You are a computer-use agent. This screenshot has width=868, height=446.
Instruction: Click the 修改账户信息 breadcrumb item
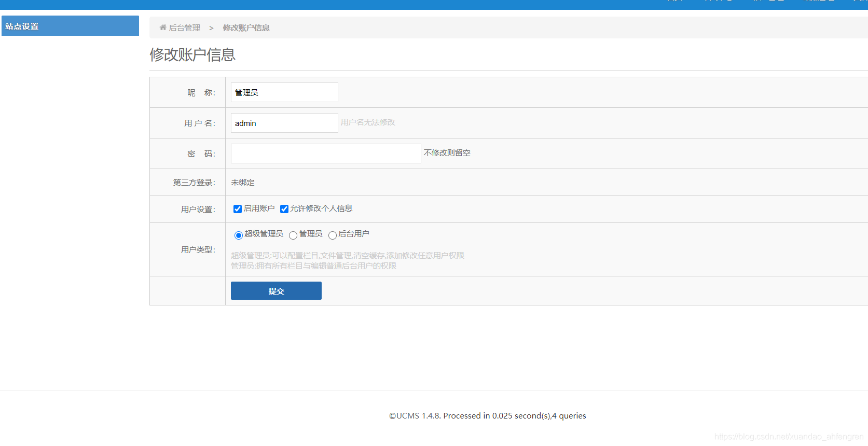[246, 28]
